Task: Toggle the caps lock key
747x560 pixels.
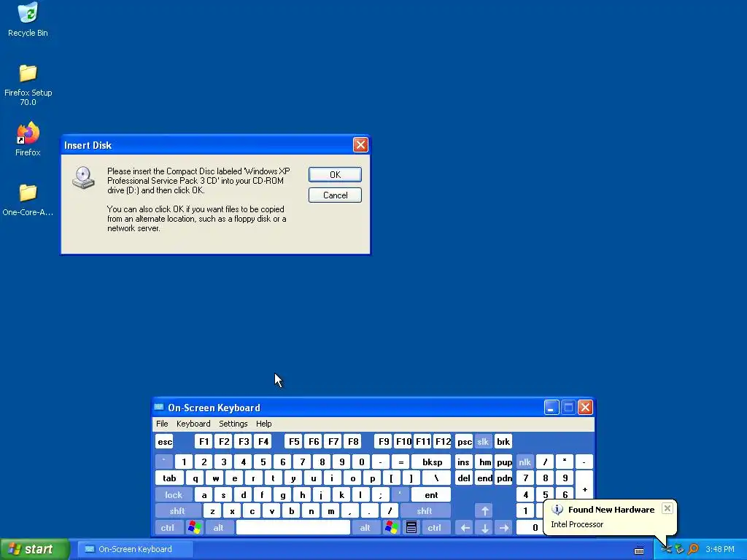Action: [x=174, y=495]
